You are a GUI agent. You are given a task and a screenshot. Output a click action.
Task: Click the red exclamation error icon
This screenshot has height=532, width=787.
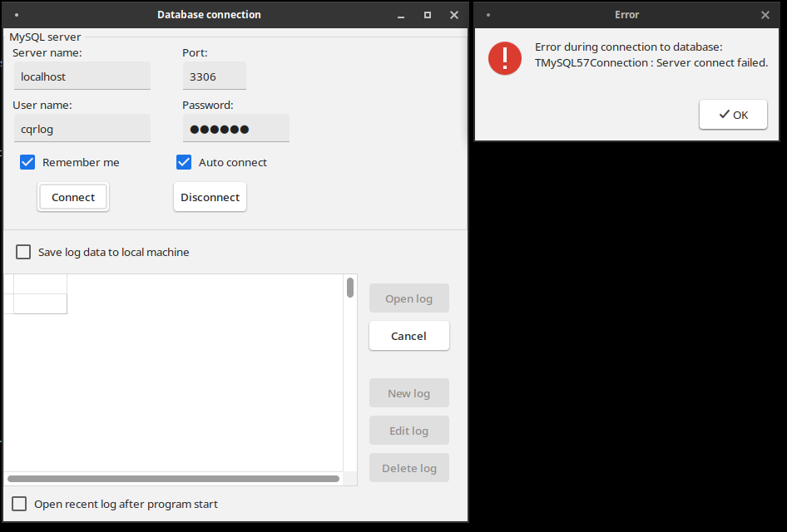tap(505, 58)
